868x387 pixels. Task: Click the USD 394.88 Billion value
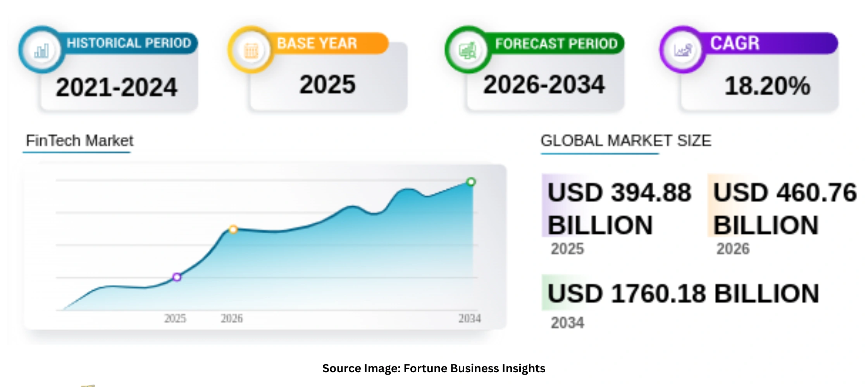coord(619,209)
